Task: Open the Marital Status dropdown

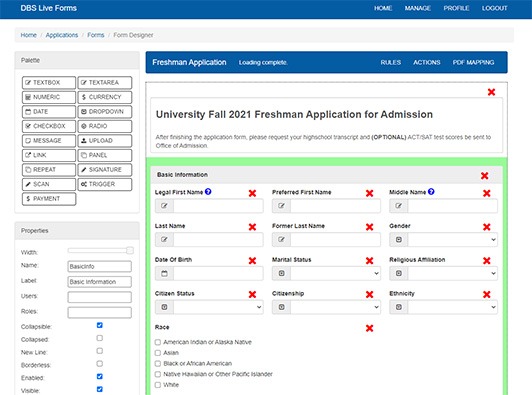Action: click(335, 274)
